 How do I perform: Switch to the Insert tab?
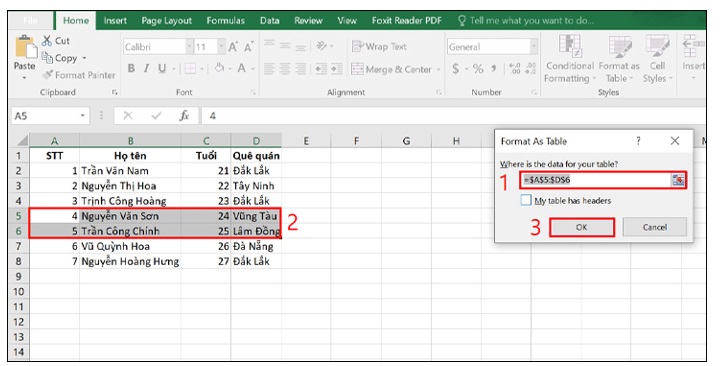click(115, 21)
